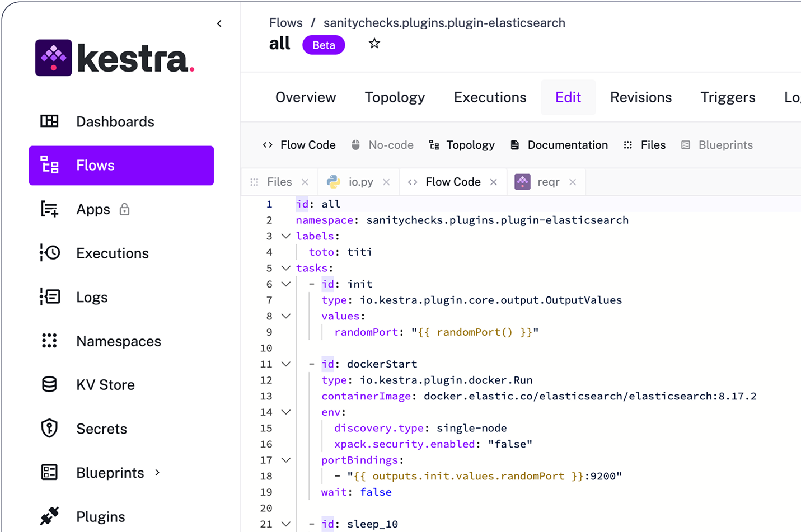Viewport: 801px width, 532px height.
Task: Open the Documentation panel button
Action: click(559, 145)
